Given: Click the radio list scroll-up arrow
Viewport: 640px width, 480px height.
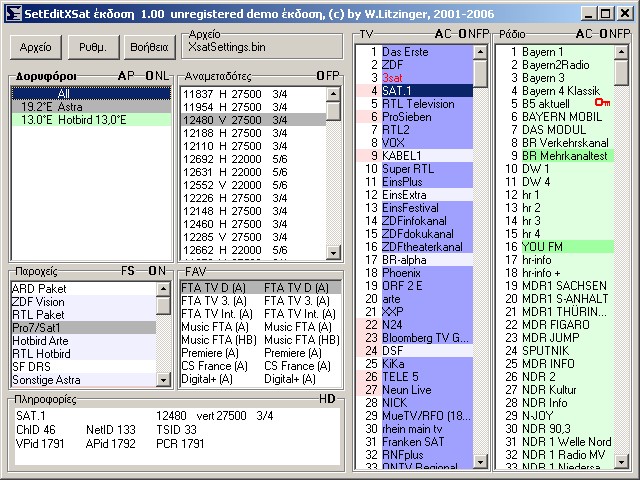Looking at the screenshot, I should (621, 51).
